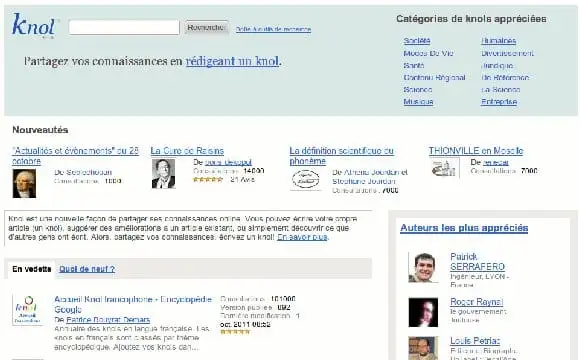Switch to the 'Quoi de neuf ?' tab
The width and height of the screenshot is (580, 360).
(87, 269)
